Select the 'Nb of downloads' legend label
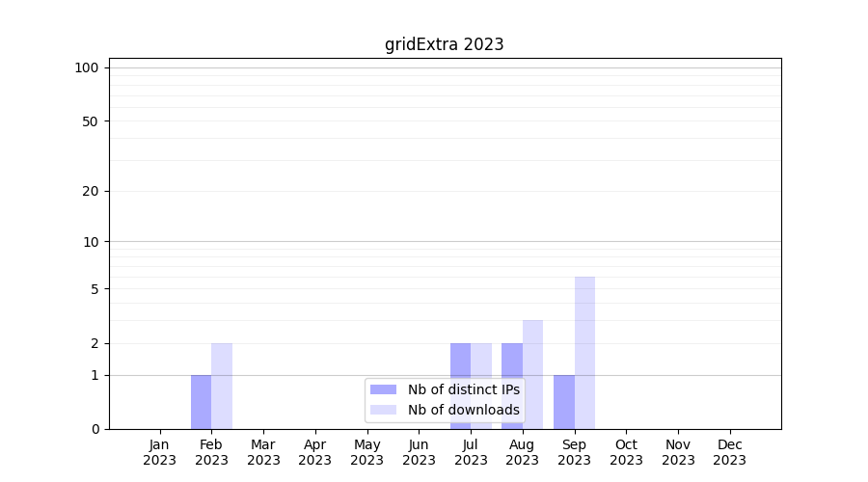The width and height of the screenshot is (868, 482). tap(463, 410)
